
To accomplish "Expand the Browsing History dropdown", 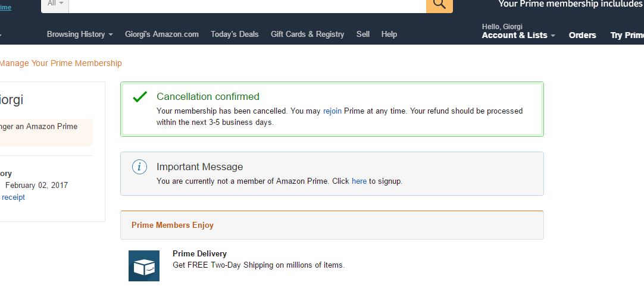I will [80, 34].
